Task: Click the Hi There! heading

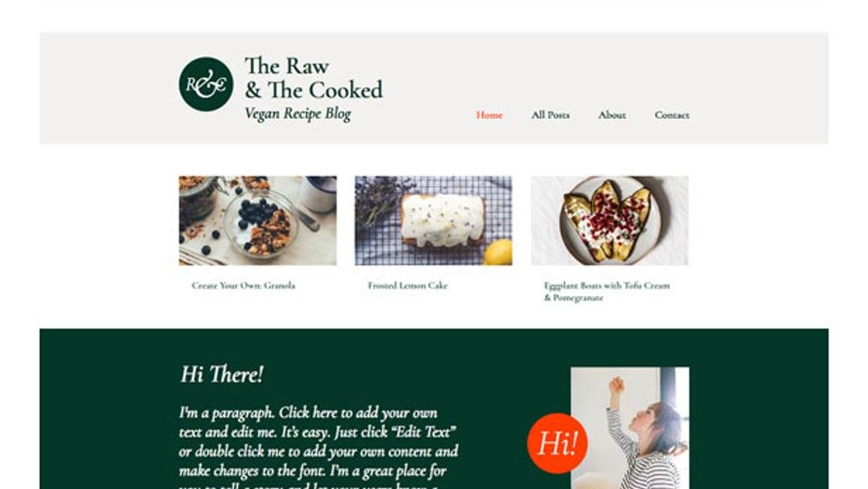Action: click(x=222, y=374)
